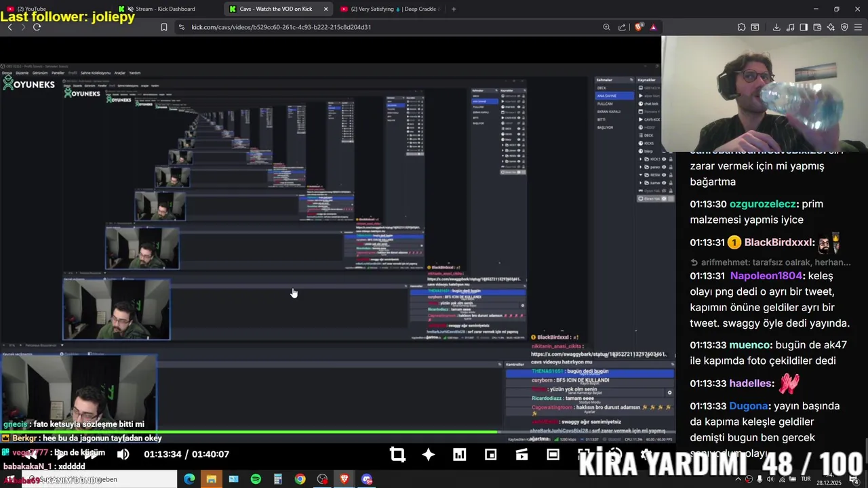Open the system tray volume icon

[770, 479]
